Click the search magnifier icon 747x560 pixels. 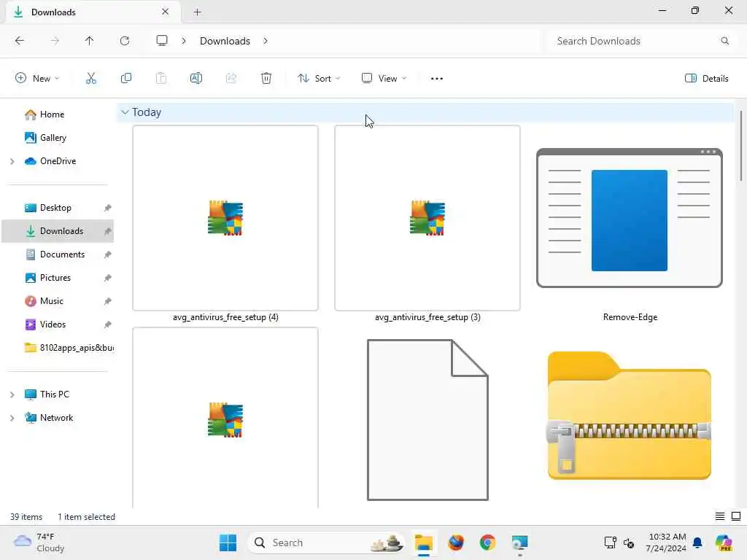pos(724,41)
